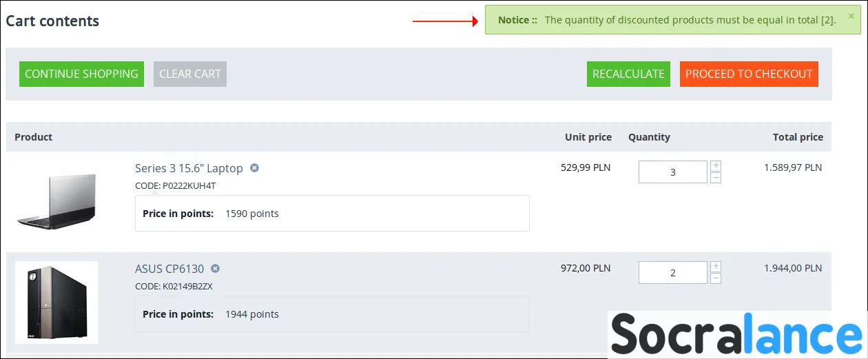Click the laptop's Price in points box
This screenshot has width=868, height=359.
pos(332,214)
